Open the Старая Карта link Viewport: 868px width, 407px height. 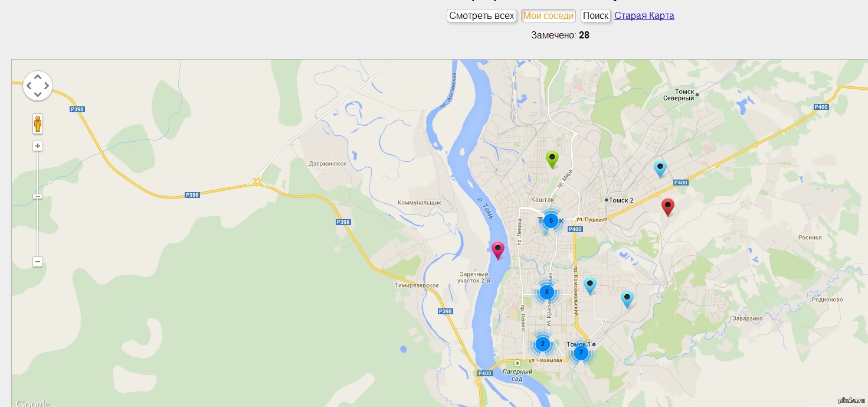(644, 16)
